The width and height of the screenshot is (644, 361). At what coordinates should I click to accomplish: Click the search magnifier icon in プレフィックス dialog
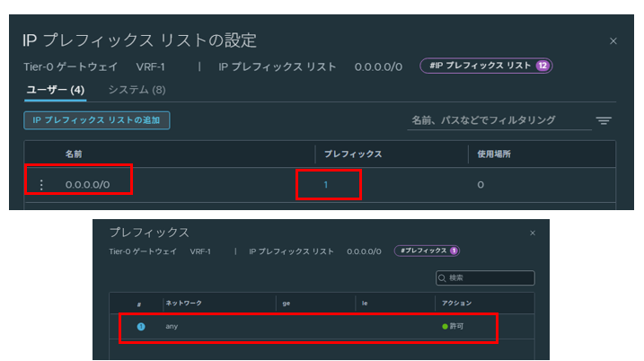point(442,278)
